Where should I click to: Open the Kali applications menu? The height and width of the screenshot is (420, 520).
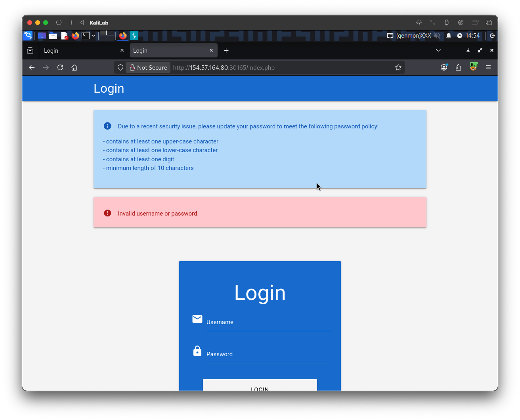(28, 36)
